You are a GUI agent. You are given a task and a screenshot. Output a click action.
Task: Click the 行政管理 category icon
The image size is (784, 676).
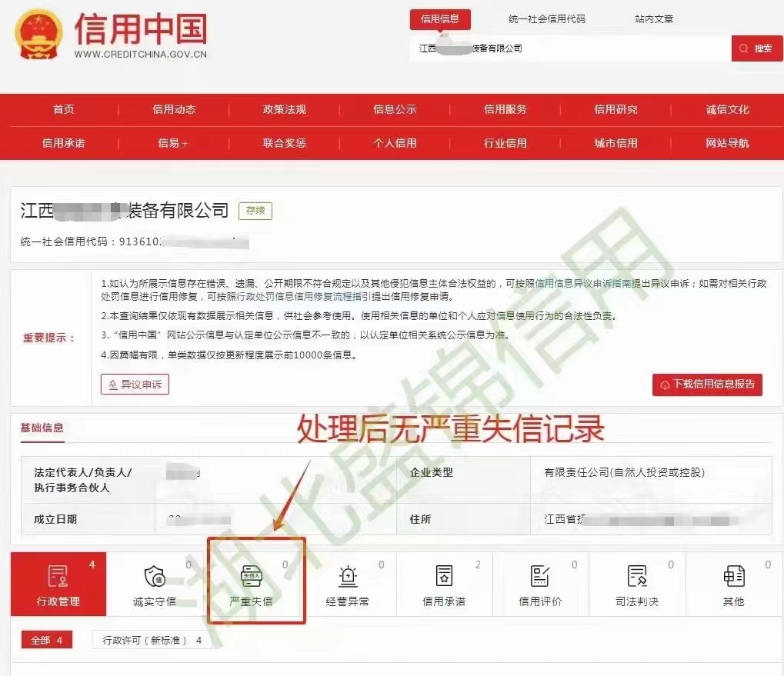[58, 576]
